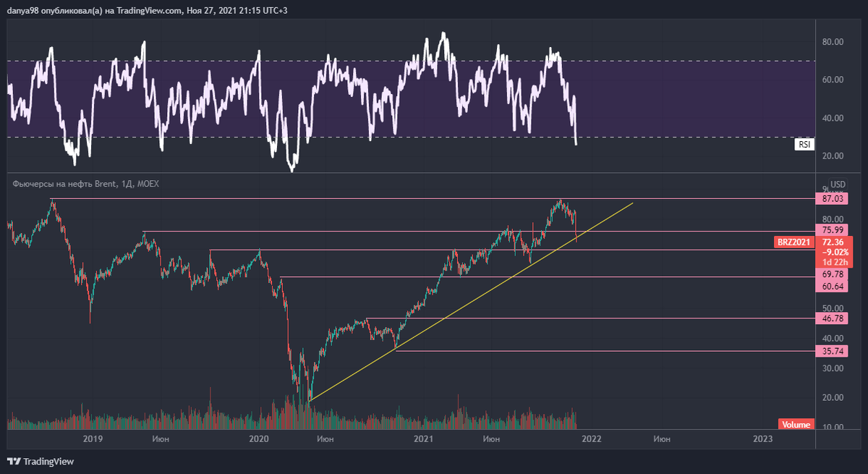This screenshot has height=474, width=868.
Task: Select the 75.99 horizontal line label
Action: [830, 230]
